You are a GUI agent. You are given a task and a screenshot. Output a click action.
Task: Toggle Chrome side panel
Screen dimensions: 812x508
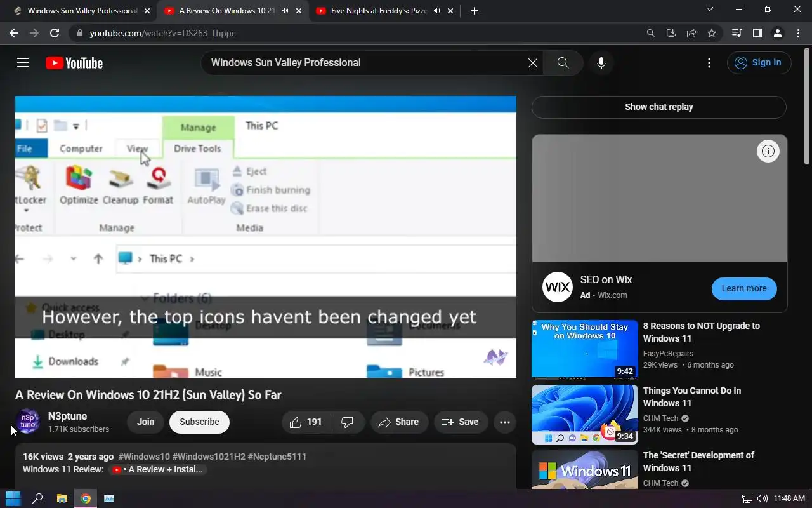(x=757, y=33)
